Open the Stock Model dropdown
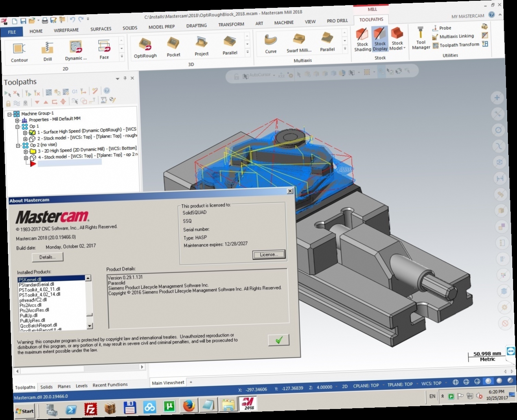Image resolution: width=517 pixels, height=420 pixels. 397,39
